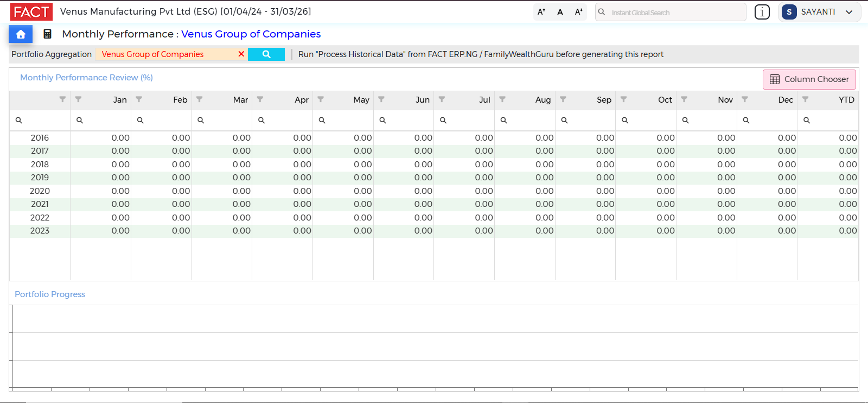Image resolution: width=868 pixels, height=403 pixels.
Task: Click the 2016 Jan value 0.00
Action: (120, 138)
